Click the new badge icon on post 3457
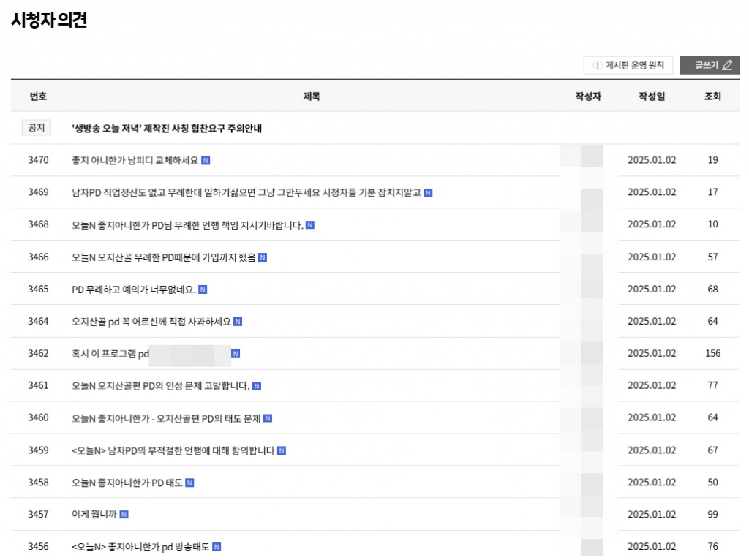 click(x=124, y=515)
